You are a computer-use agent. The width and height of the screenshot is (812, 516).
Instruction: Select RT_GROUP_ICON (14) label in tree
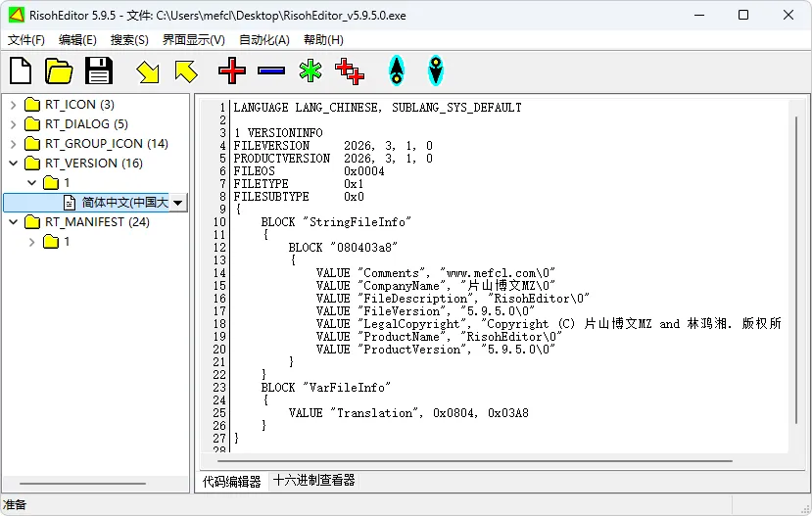coord(107,143)
